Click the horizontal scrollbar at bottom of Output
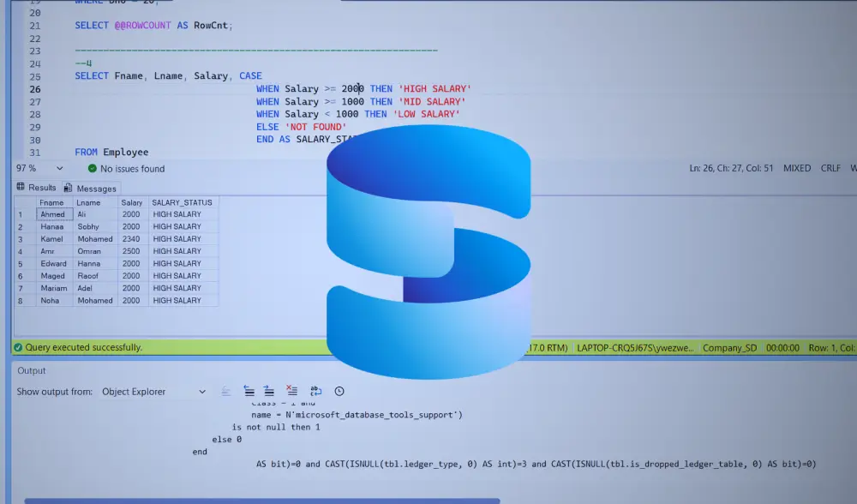 click(x=262, y=501)
